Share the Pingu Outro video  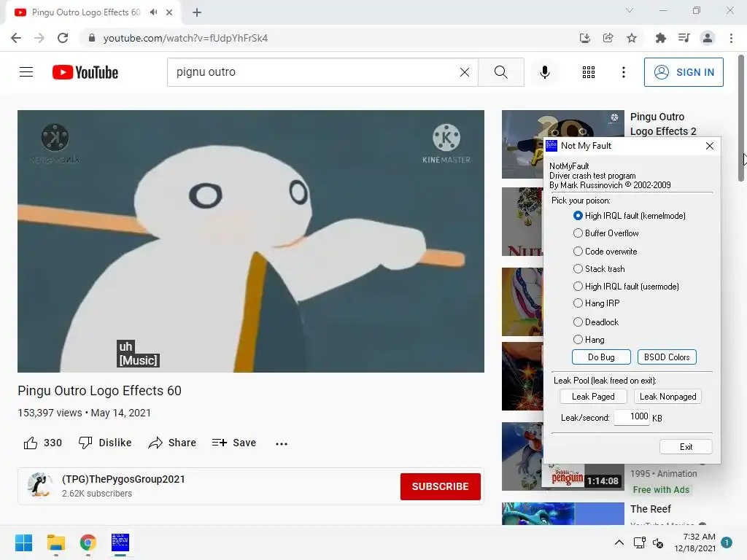(x=172, y=443)
